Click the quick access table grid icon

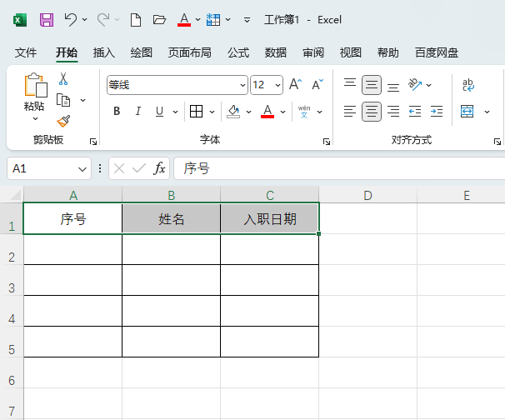tap(213, 20)
